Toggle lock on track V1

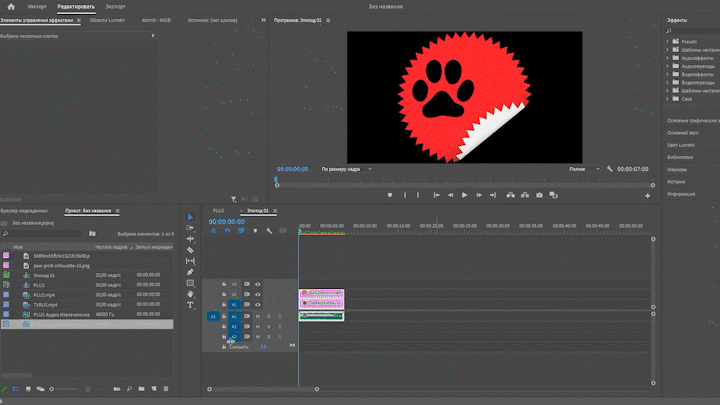click(224, 306)
